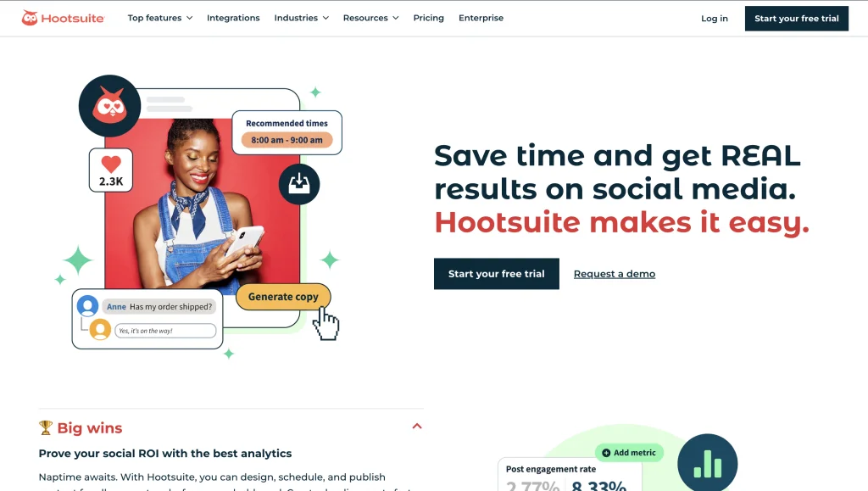Click the bar chart analytics circle icon
Screen dimensions: 868x491
point(708,464)
